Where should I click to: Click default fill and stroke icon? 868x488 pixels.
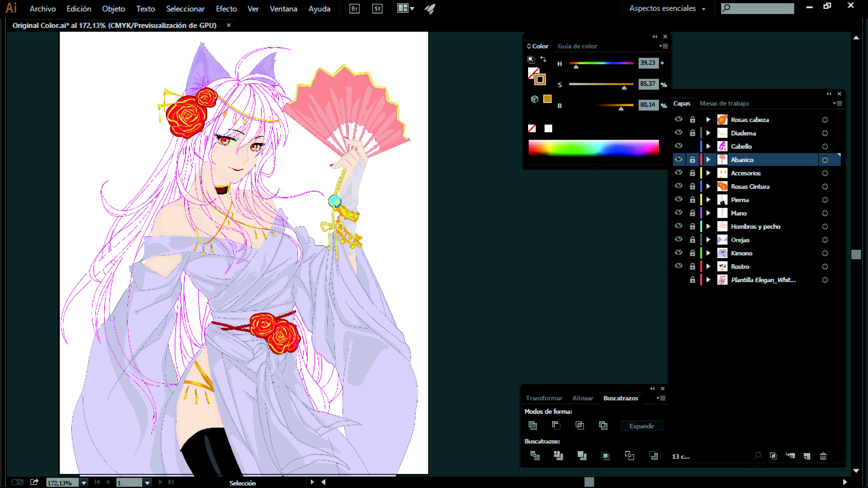531,60
